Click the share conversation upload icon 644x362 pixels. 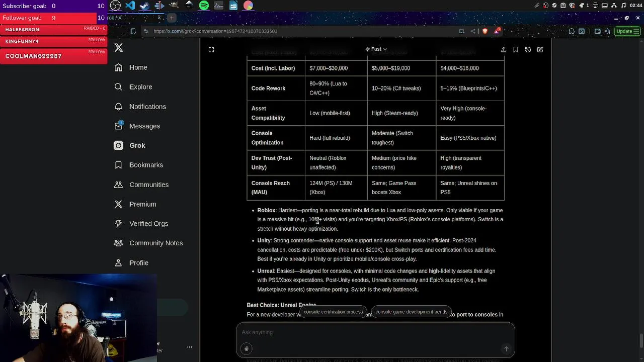point(504,50)
